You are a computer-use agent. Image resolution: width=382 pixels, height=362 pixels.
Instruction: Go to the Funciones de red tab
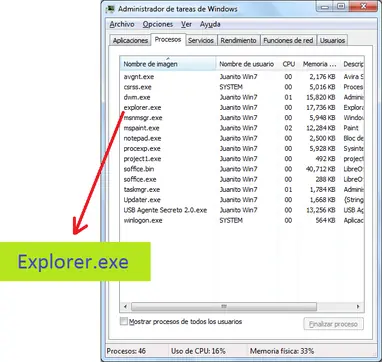(288, 40)
